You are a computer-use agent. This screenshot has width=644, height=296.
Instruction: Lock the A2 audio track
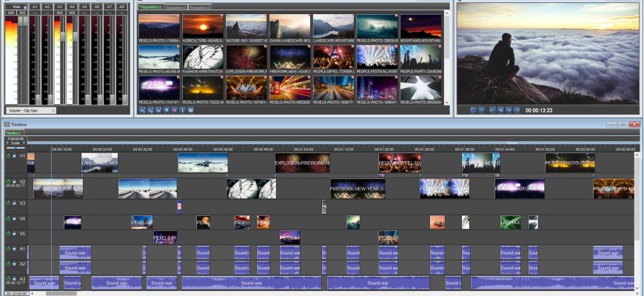[14, 263]
